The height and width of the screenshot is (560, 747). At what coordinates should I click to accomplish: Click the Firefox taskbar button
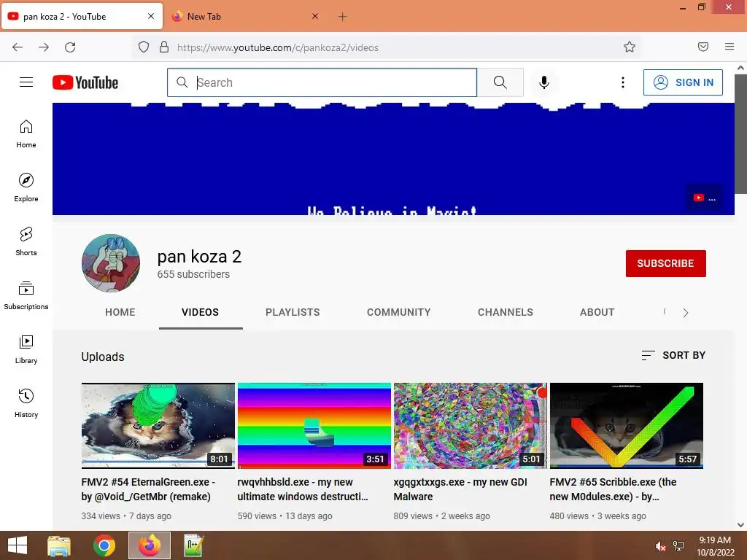point(149,545)
